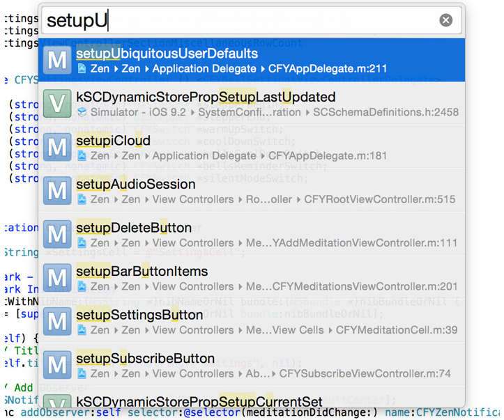
Task: Click the M icon beside setupiCloud
Action: 57,148
